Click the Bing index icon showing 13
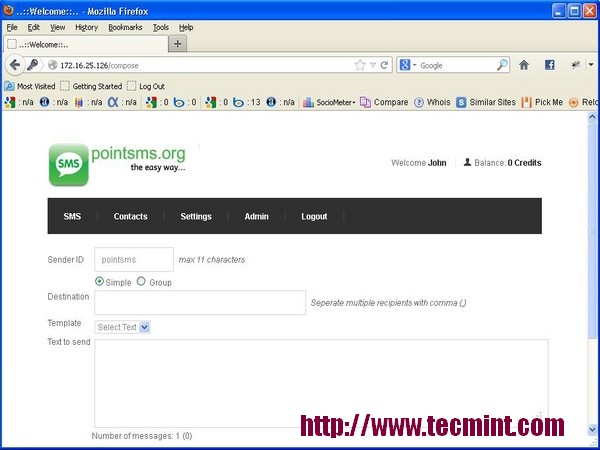 [238, 103]
